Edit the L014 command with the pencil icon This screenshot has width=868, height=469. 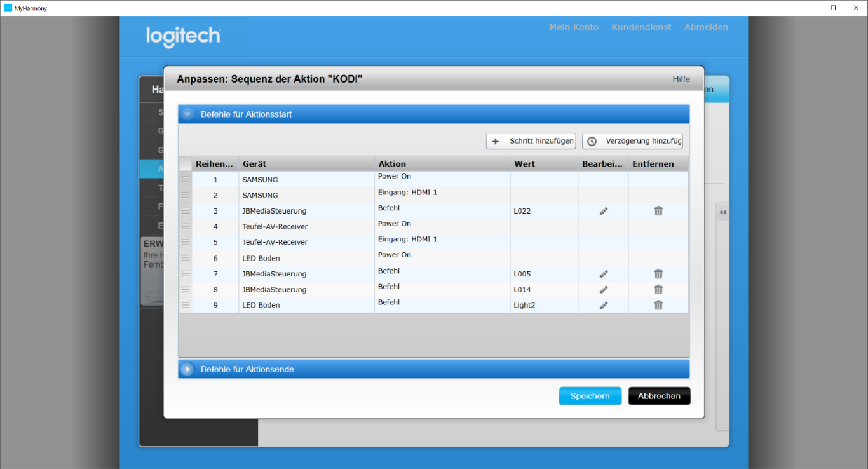(604, 290)
